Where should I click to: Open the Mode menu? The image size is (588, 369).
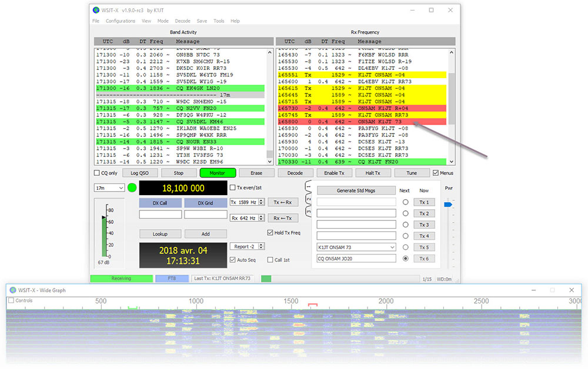pyautogui.click(x=163, y=21)
